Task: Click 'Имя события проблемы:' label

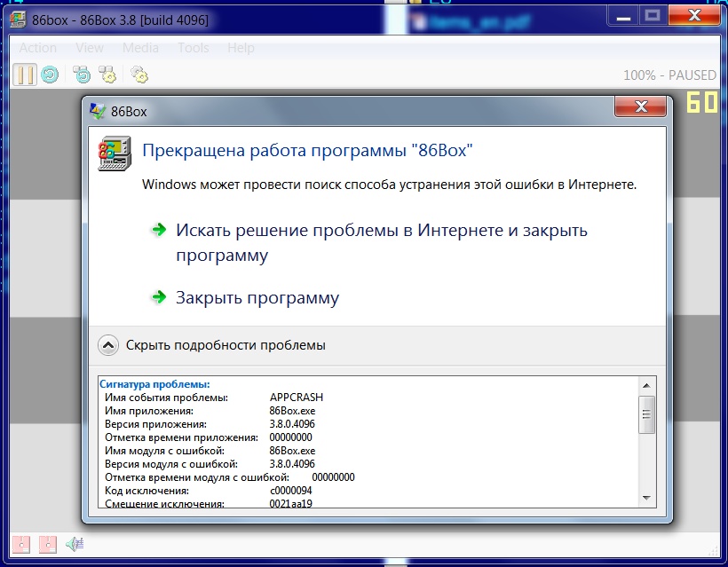Action: pos(166,398)
